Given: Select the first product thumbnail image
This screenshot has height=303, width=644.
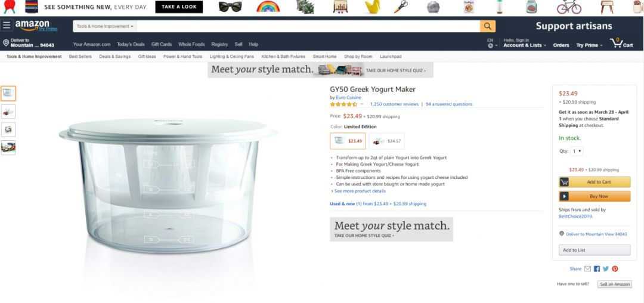Looking at the screenshot, I should point(8,92).
